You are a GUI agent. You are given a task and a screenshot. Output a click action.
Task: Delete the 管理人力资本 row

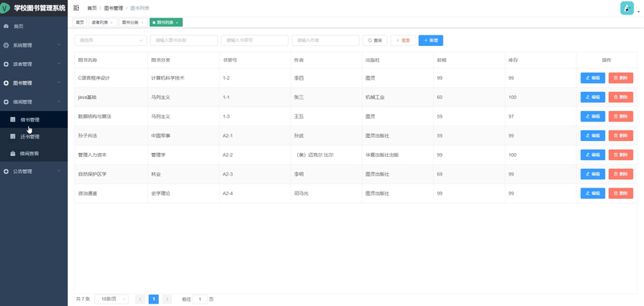[621, 155]
